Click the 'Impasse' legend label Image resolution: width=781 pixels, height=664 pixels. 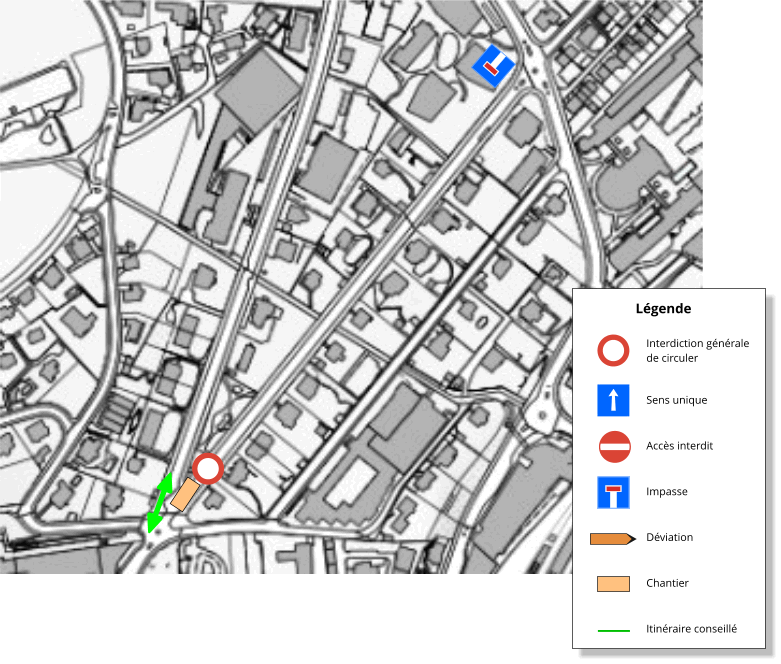coord(666,492)
